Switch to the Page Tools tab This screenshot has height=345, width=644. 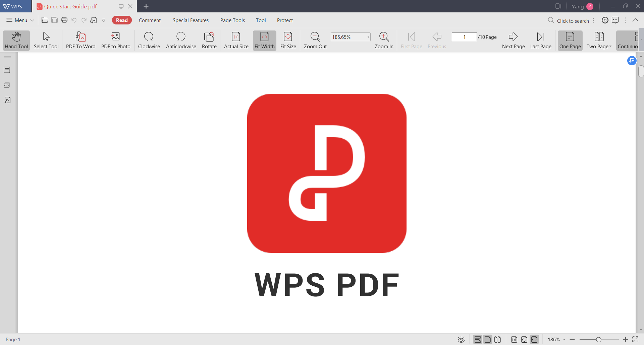pos(232,20)
